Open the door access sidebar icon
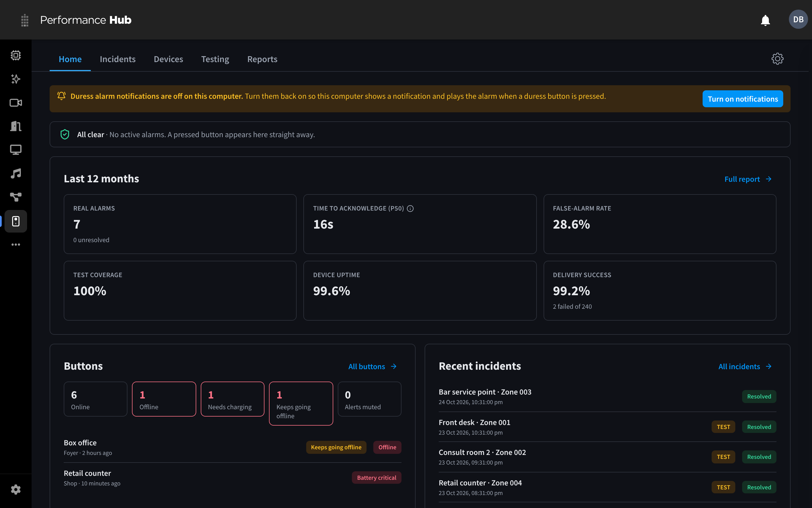The width and height of the screenshot is (812, 508). [16, 126]
